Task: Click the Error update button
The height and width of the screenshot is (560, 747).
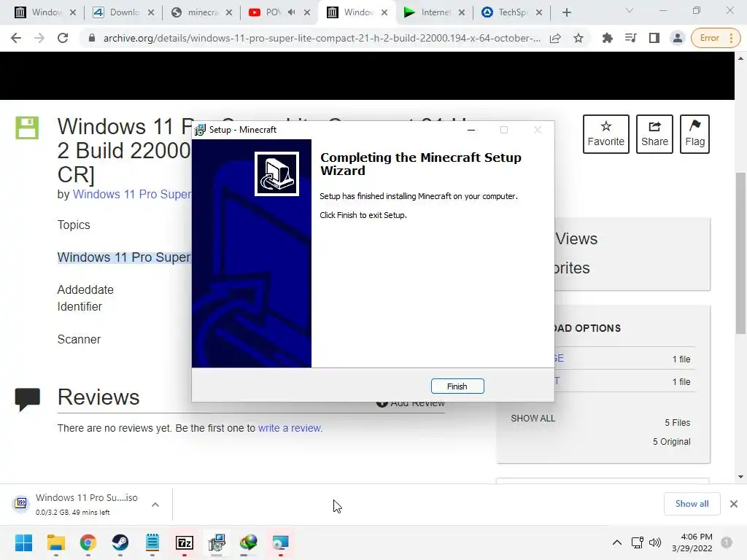Action: [x=715, y=38]
